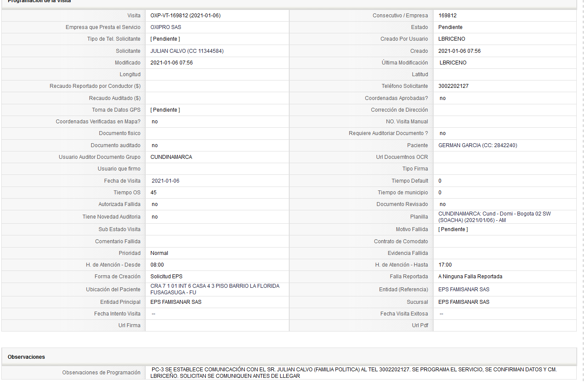Select Planilla value CUNDINAMARCA: Cund - Domi - Bogota 02 SW

495,217
